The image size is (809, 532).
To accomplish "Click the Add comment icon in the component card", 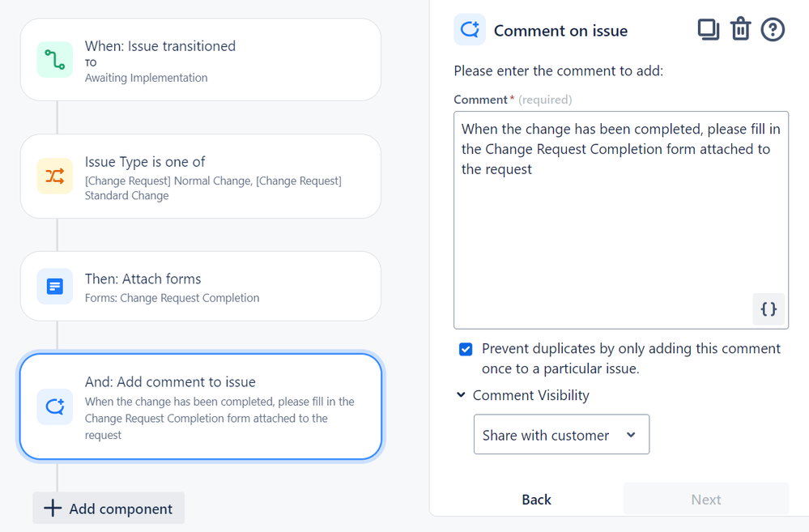I will (x=53, y=406).
